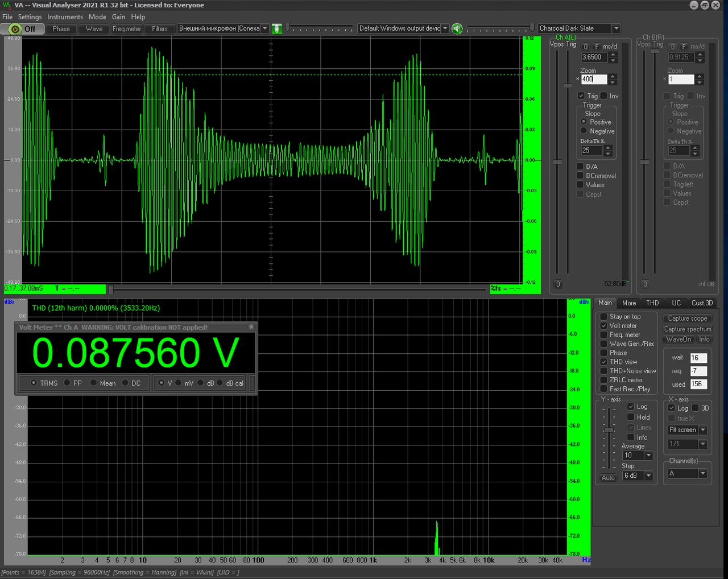This screenshot has width=728, height=579.
Task: Expand the Default Windows output device dropdown
Action: [445, 28]
